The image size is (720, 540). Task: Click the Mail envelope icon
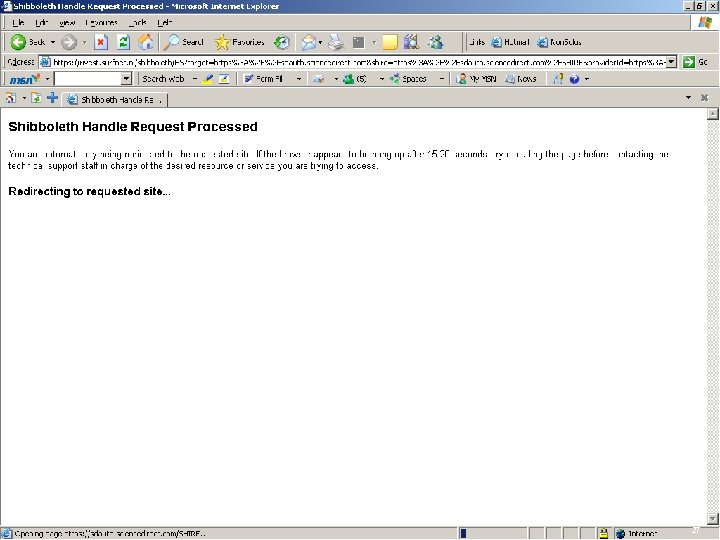[309, 42]
